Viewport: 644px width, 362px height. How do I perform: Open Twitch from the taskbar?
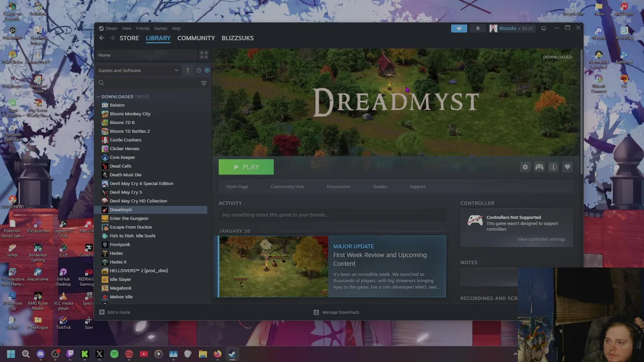click(70, 354)
